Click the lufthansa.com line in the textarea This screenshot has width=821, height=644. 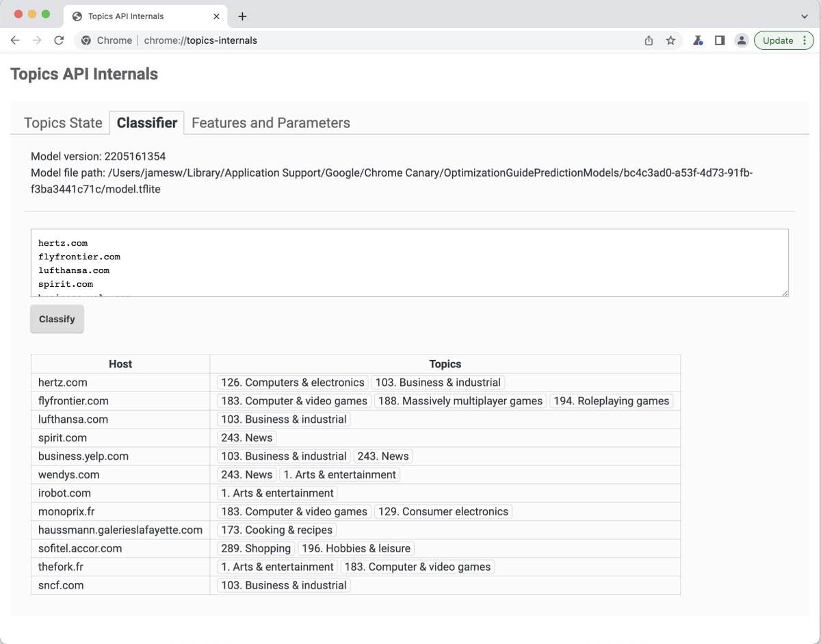(74, 270)
